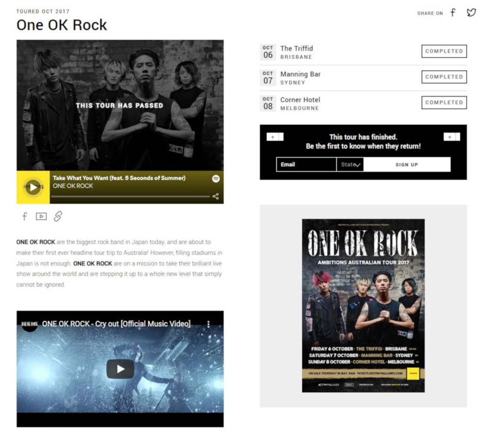The width and height of the screenshot is (484, 448).
Task: Open the YouTube video options menu (three dots)
Action: (x=208, y=324)
